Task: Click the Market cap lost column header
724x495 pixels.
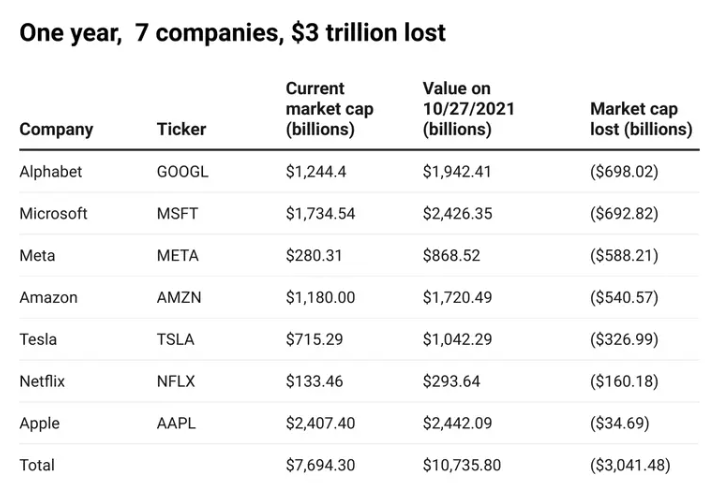Action: pos(640,119)
